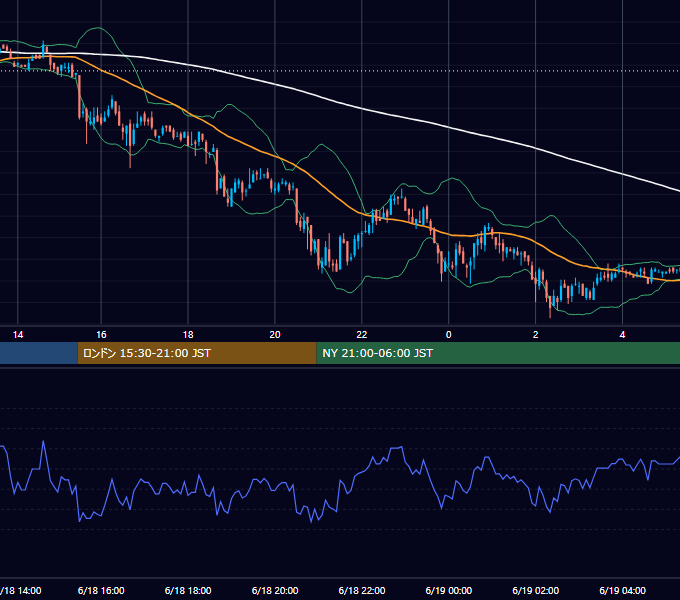Click the 22 label on price chart axis
This screenshot has height=600, width=680.
(362, 335)
